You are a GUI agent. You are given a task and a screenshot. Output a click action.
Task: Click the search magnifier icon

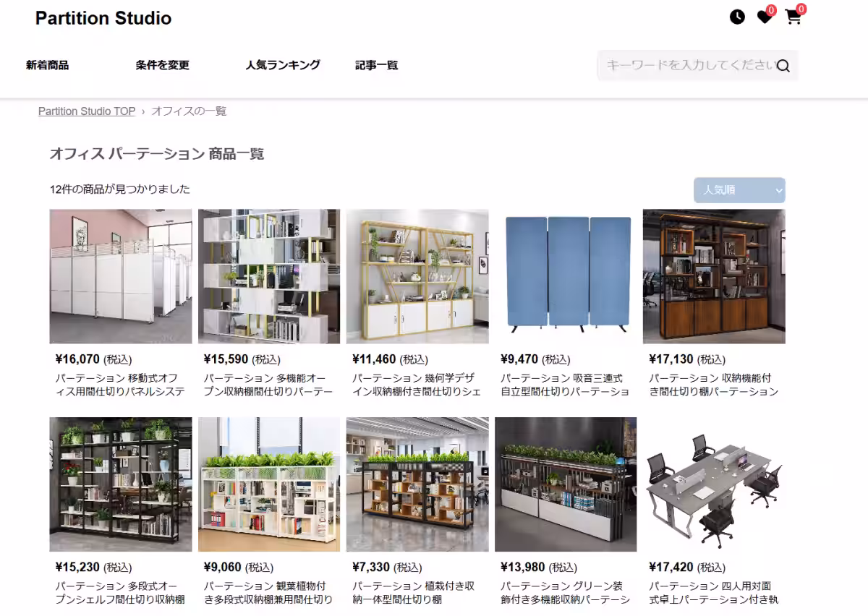[x=783, y=66]
